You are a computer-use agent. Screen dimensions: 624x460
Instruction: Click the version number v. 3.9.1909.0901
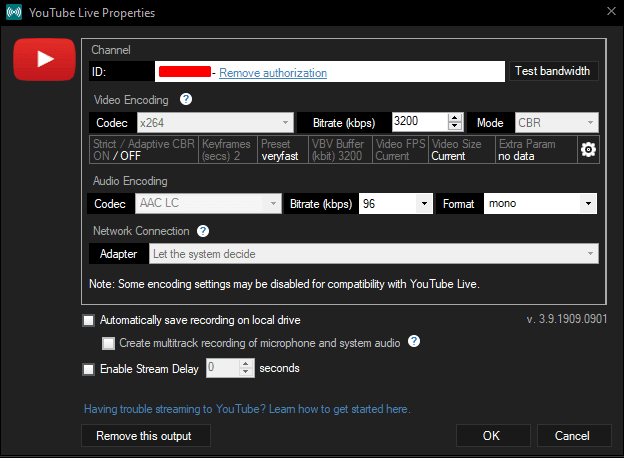[567, 319]
